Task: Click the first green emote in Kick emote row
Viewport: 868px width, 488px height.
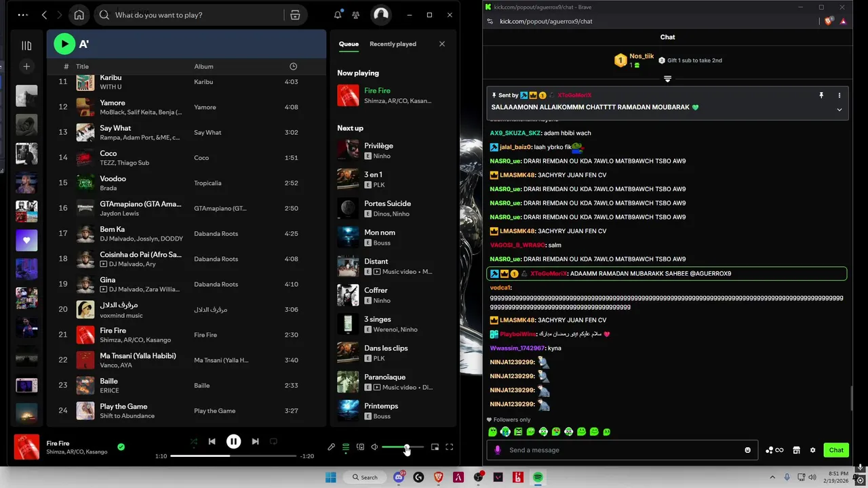Action: (493, 432)
